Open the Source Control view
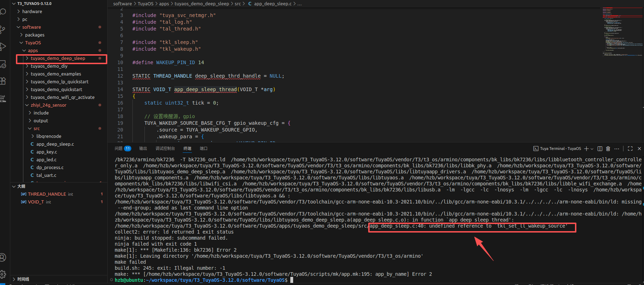 click(x=3, y=29)
